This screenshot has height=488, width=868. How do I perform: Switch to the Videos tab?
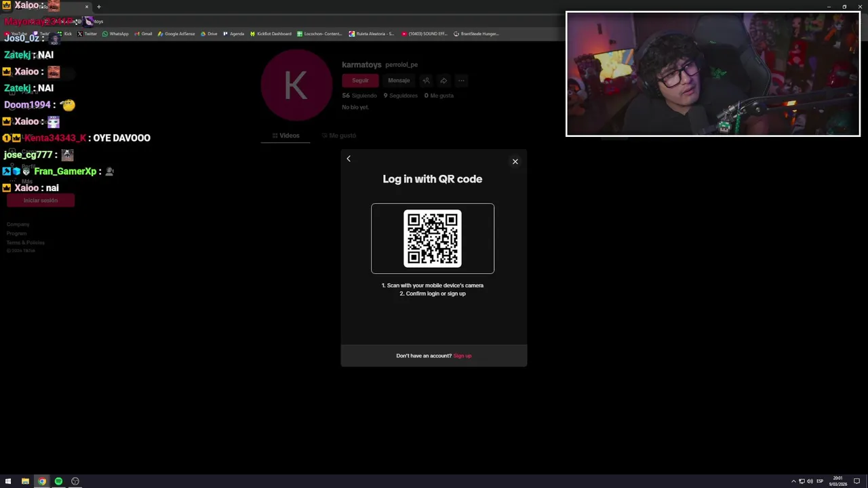tap(285, 136)
